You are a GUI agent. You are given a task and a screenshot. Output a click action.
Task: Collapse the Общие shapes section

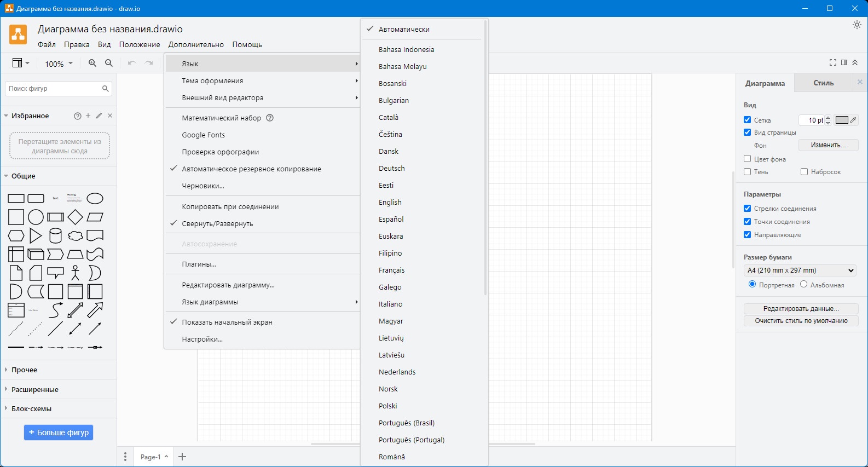point(58,176)
